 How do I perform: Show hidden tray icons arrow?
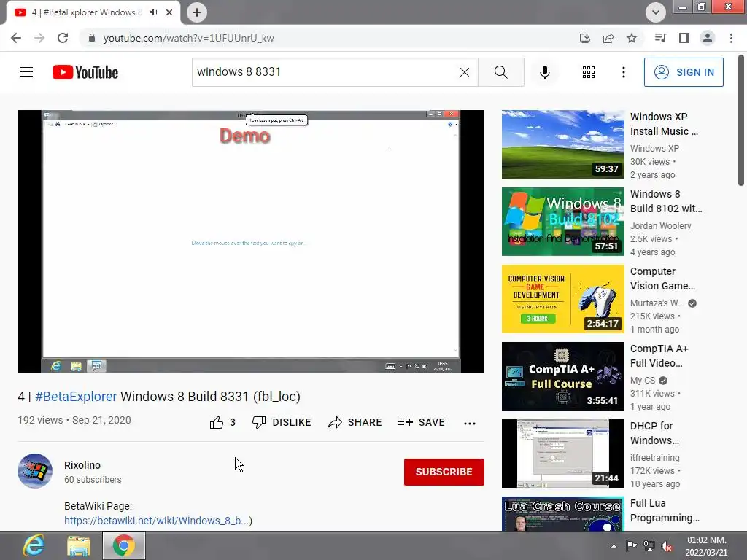[614, 546]
